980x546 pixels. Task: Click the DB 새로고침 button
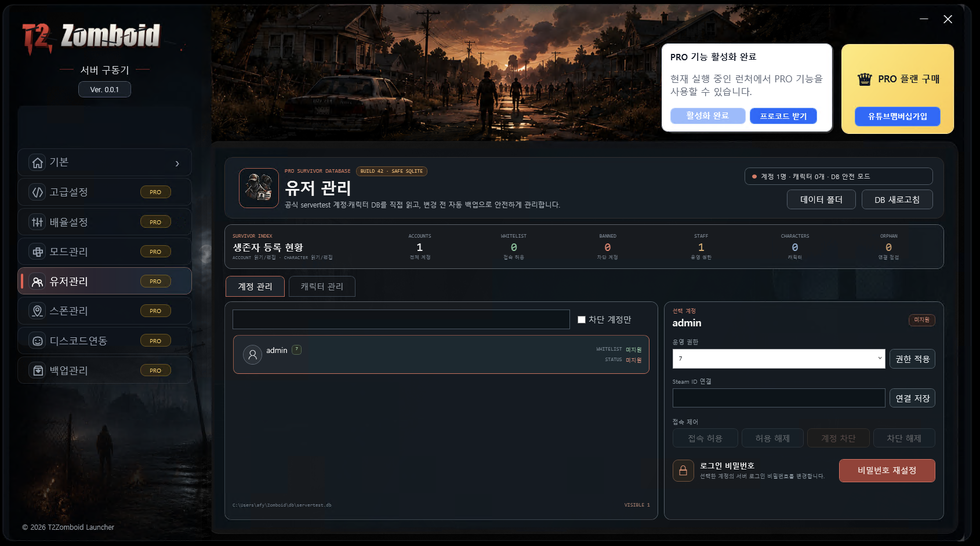click(897, 199)
